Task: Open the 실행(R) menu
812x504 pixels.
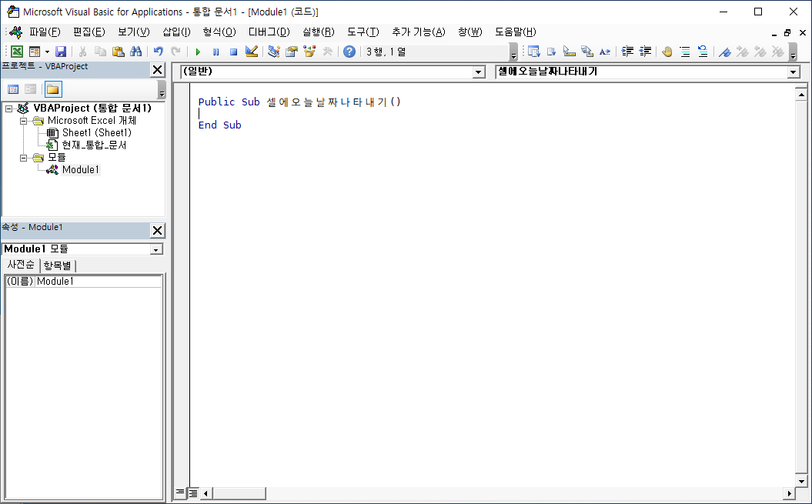Action: pos(319,32)
